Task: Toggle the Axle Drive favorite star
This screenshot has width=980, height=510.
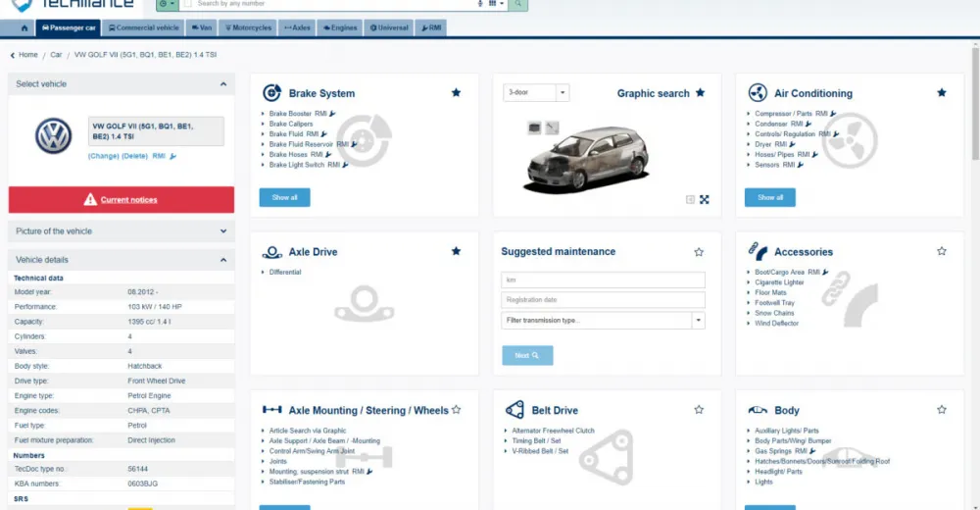Action: pos(457,251)
